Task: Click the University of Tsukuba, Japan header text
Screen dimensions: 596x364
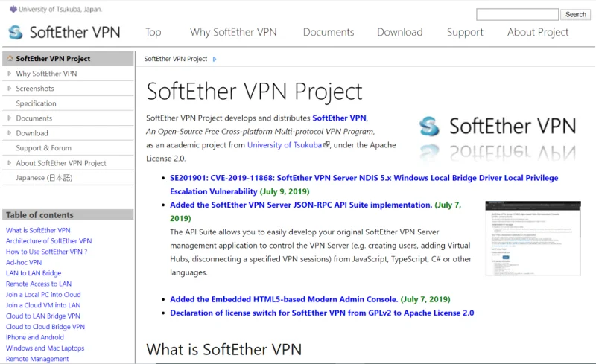Action: (60, 9)
